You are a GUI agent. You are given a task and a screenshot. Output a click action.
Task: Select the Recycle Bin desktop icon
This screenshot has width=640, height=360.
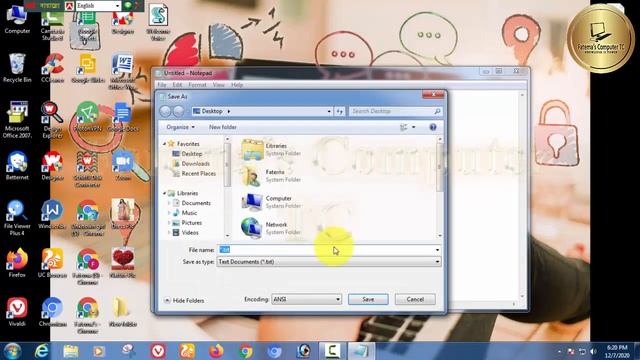click(x=17, y=68)
